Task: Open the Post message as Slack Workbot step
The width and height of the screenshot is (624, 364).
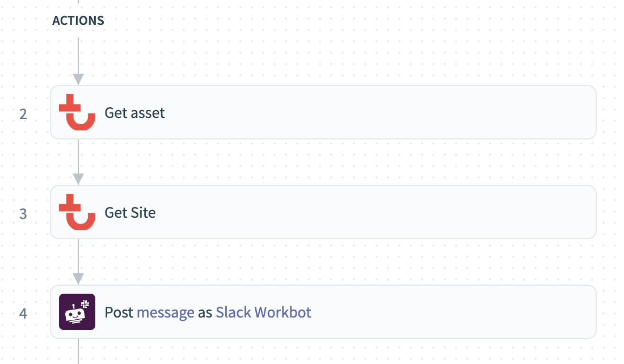Action: [x=323, y=312]
